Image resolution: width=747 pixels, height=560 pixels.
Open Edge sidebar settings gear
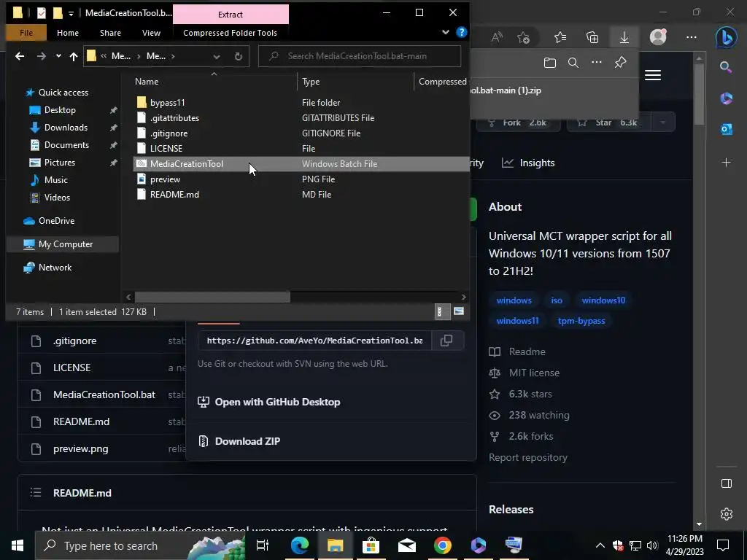tap(726, 514)
